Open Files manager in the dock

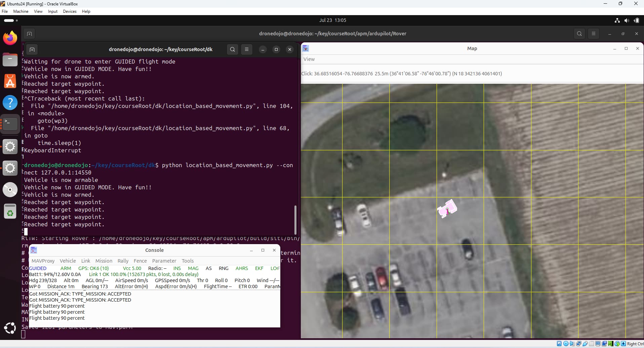(10, 60)
